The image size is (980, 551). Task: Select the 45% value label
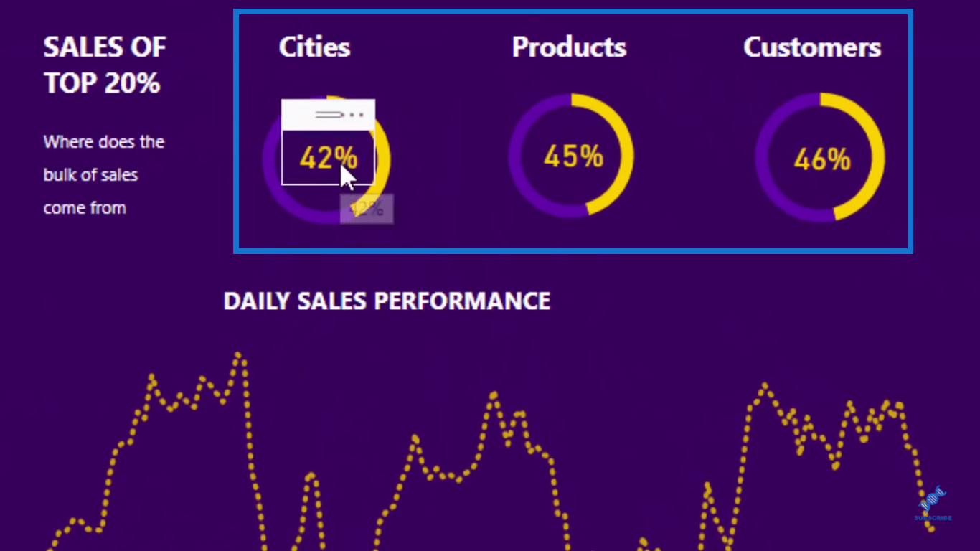point(573,156)
